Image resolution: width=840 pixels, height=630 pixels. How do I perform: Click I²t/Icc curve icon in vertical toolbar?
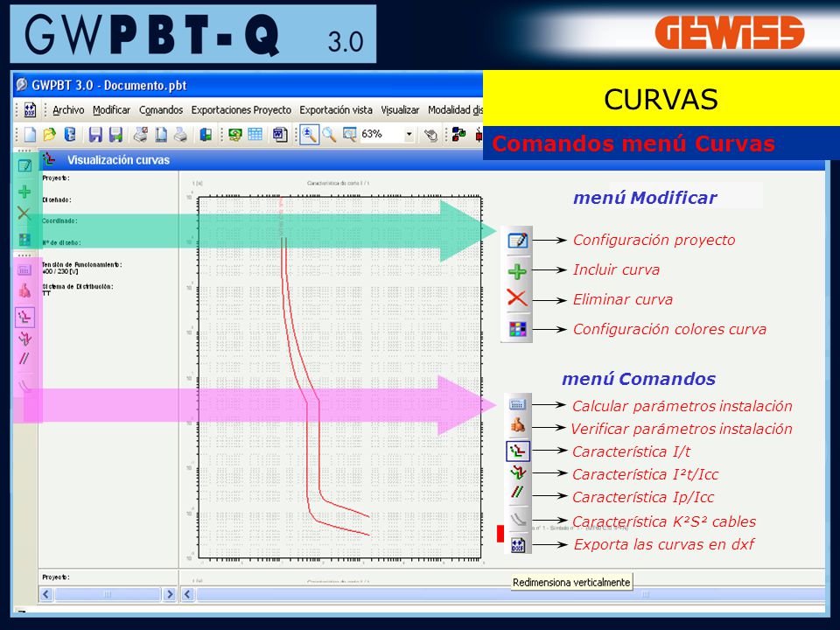tap(24, 339)
